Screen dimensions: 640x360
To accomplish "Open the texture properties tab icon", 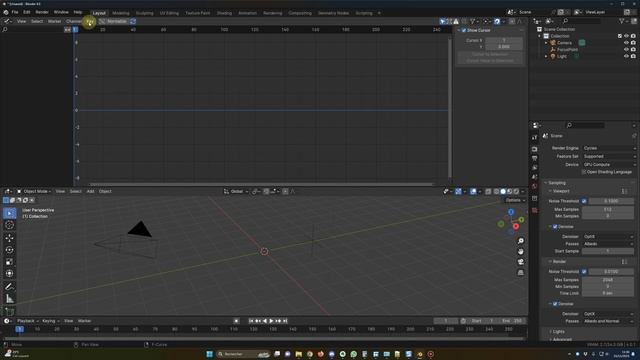I will point(535,210).
